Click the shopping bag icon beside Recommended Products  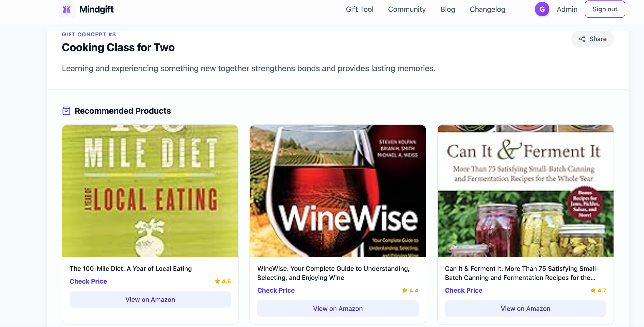[66, 111]
